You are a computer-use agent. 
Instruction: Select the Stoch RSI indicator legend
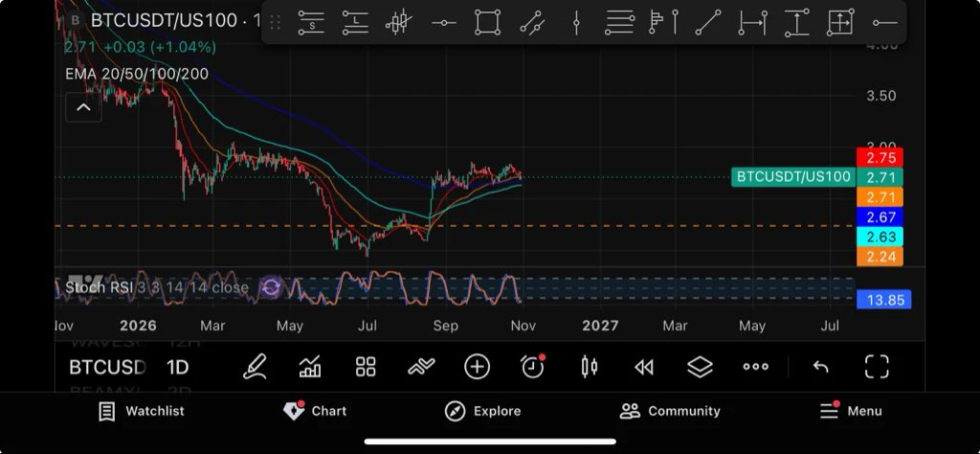pos(157,287)
